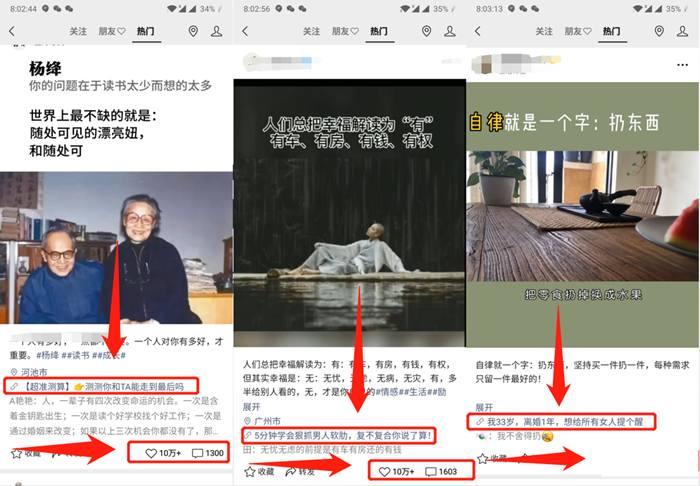Screen dimensions: 700x486
Task: Switch to the 朋友♡ tab in the 8:02:44 screen
Action: point(112,31)
